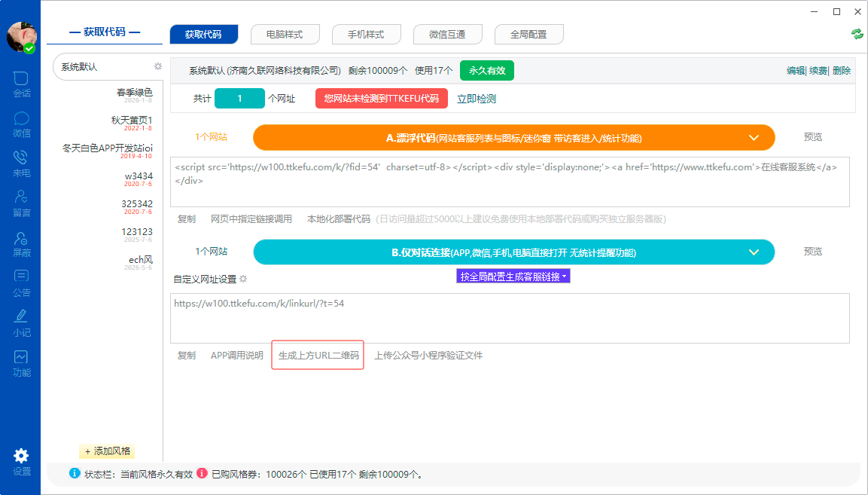The image size is (868, 495).
Task: Click gear icon next to 自定义网址设置
Action: (243, 279)
